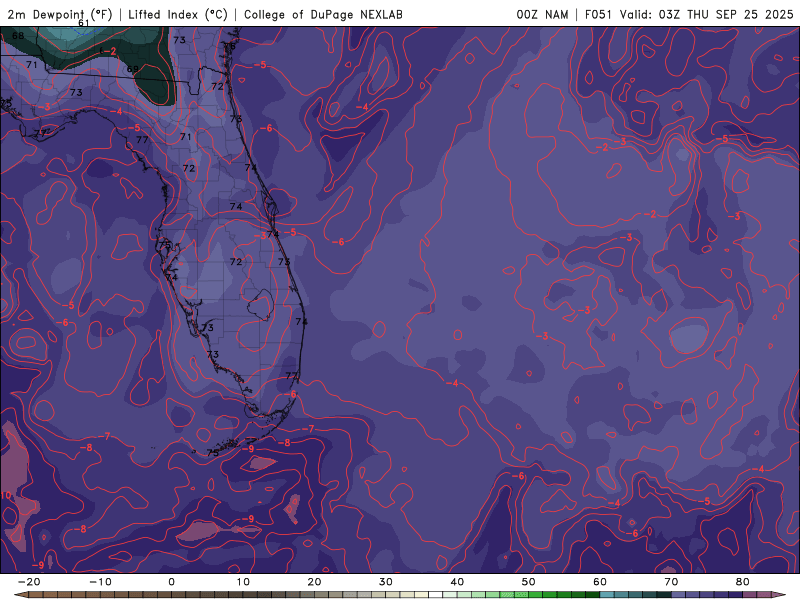Click the "F051" forecast hour label
Screen dimensions: 800x600
(x=598, y=14)
